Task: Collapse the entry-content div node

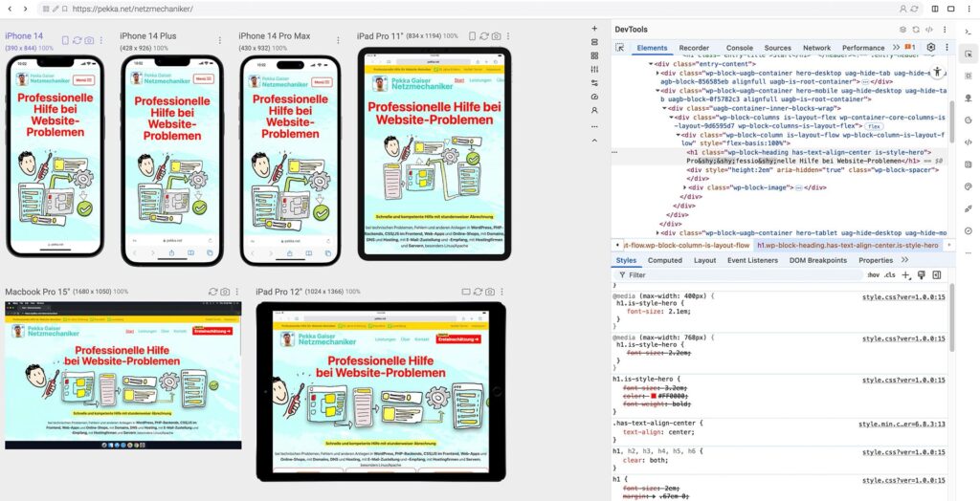Action: 652,63
